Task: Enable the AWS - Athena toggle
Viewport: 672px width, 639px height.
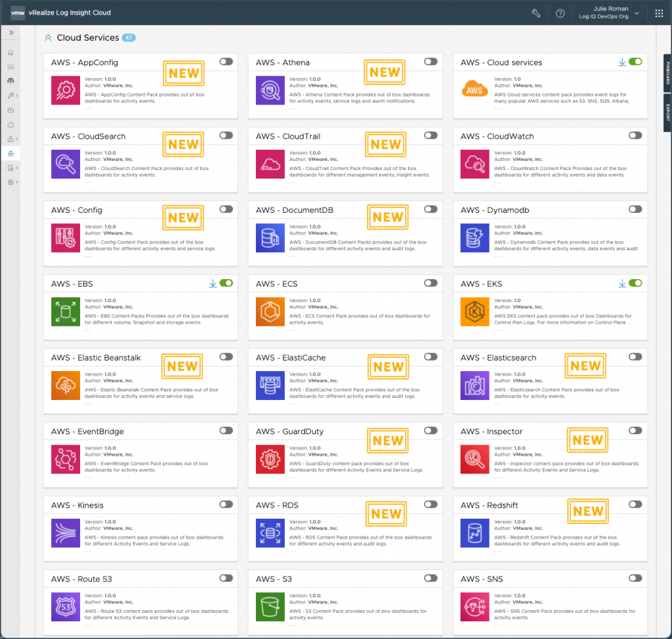Action: coord(430,62)
